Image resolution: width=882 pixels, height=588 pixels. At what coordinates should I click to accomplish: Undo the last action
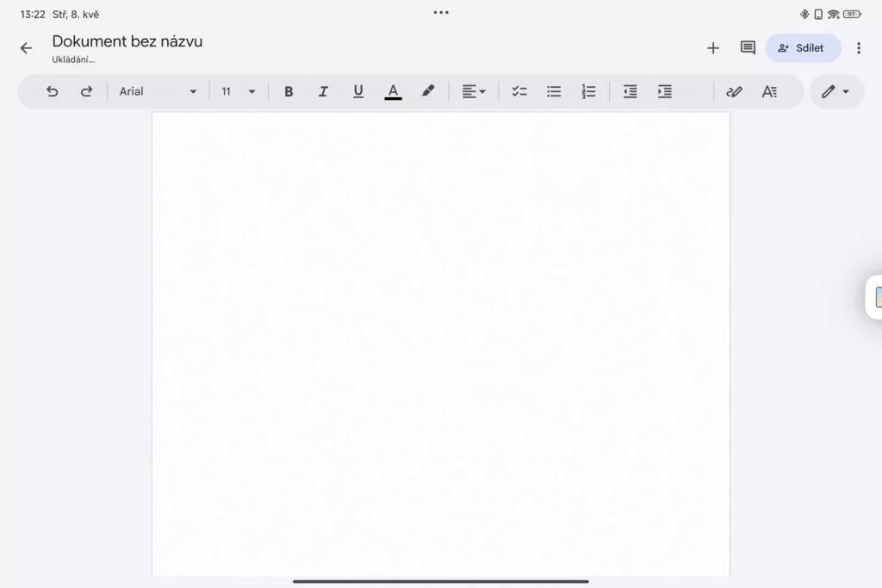click(52, 91)
